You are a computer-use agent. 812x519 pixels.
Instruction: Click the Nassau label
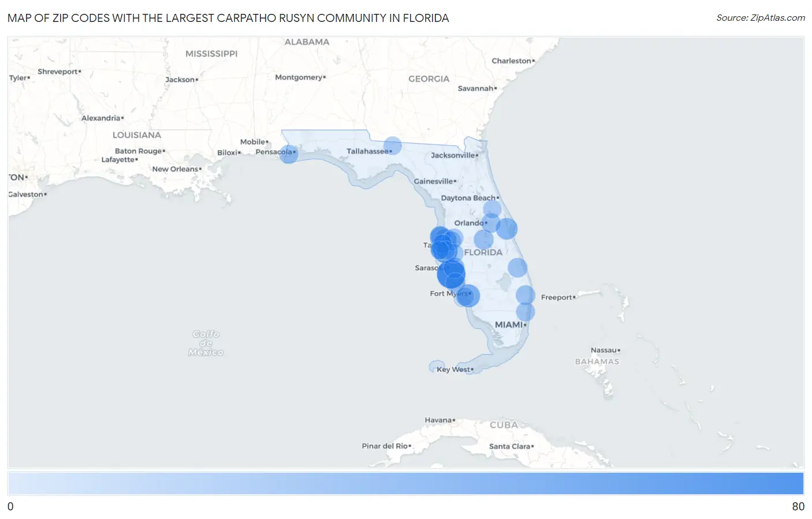(604, 350)
